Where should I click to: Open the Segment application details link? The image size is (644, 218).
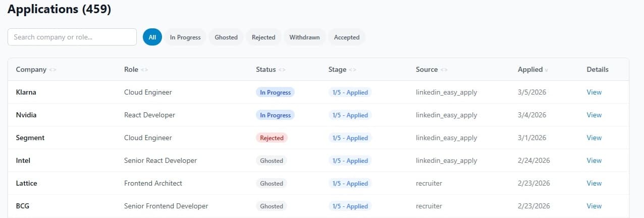pos(594,138)
